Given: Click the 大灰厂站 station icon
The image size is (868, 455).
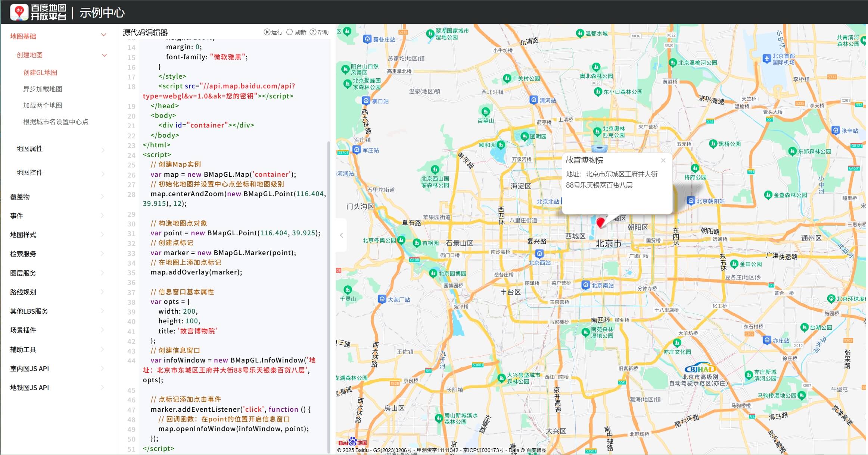Looking at the screenshot, I should [x=382, y=299].
